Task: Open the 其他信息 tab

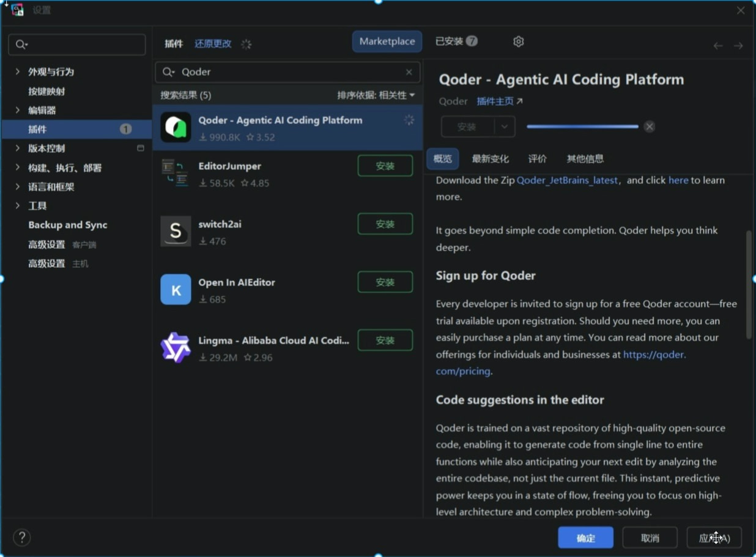Action: [x=585, y=159]
